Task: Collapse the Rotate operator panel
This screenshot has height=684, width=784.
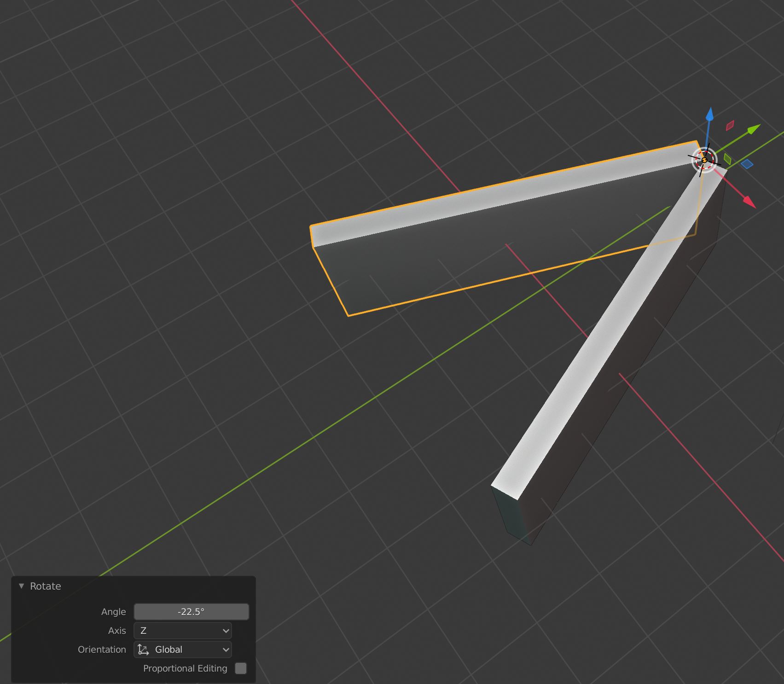Action: coord(21,586)
